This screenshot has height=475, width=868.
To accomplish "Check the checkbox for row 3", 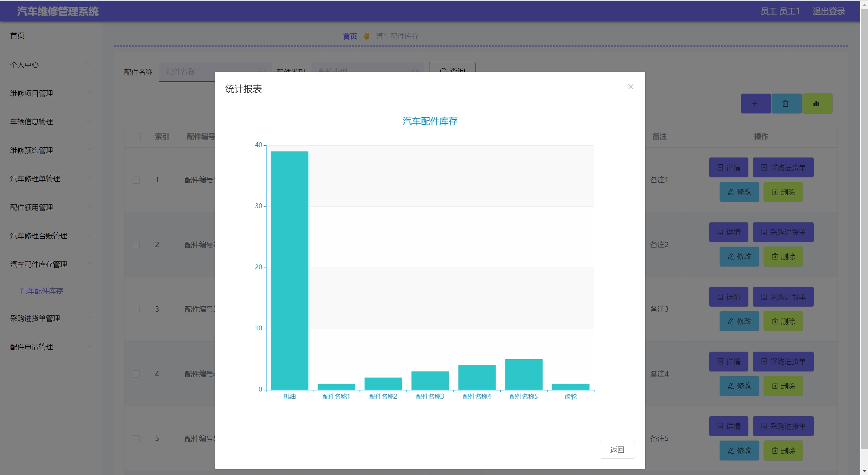I will coord(136,309).
